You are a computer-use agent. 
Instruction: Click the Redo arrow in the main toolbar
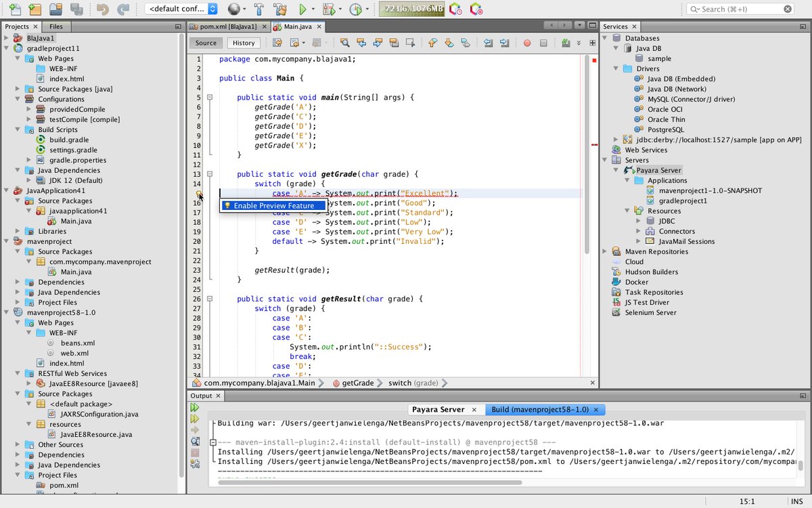(122, 9)
